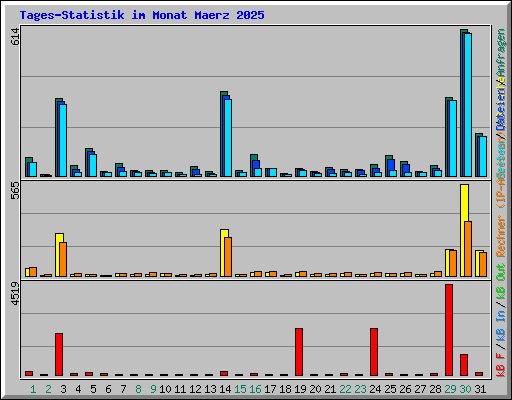The image size is (512, 400).
Task: Click day label 1 on the x-axis
Action: 33,389
